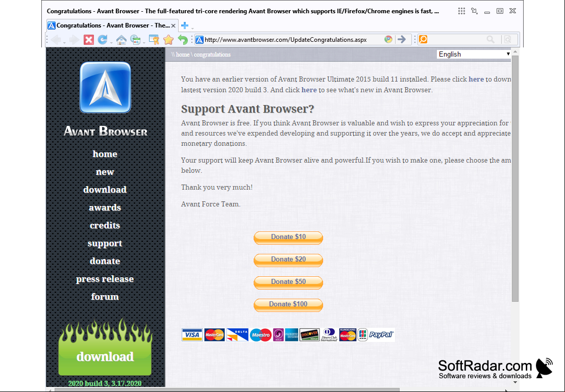The width and height of the screenshot is (565, 392).
Task: Close the Congratulations tab
Action: click(x=174, y=25)
